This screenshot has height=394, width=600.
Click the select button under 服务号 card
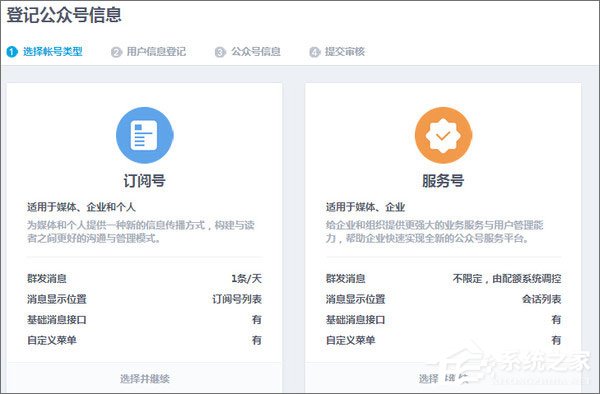[443, 379]
